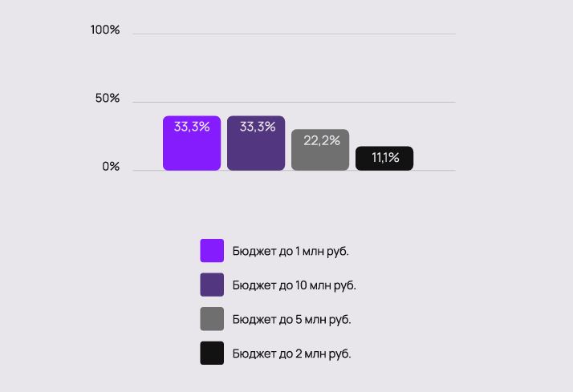
Task: Click the dark purple 33,3% bar
Action: pyautogui.click(x=256, y=149)
